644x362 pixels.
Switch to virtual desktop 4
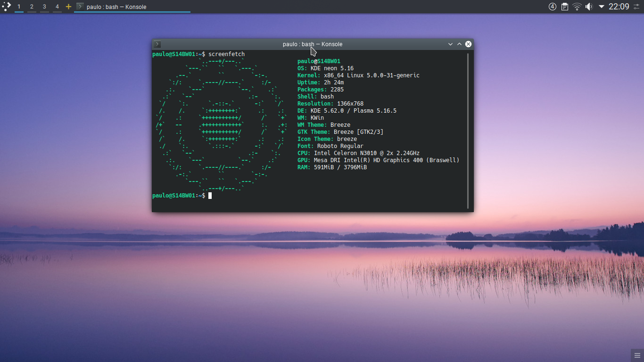57,7
